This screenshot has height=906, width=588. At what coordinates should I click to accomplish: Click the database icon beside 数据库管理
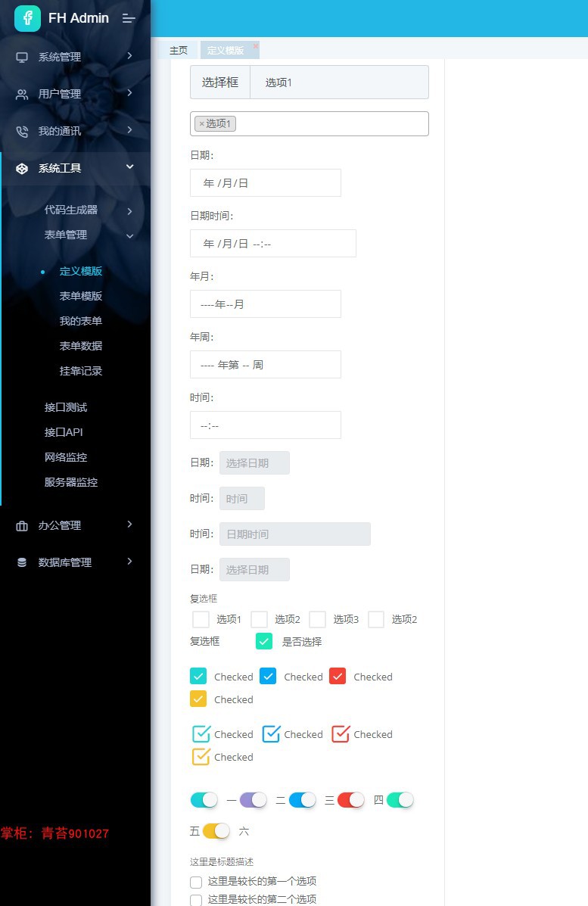point(22,562)
